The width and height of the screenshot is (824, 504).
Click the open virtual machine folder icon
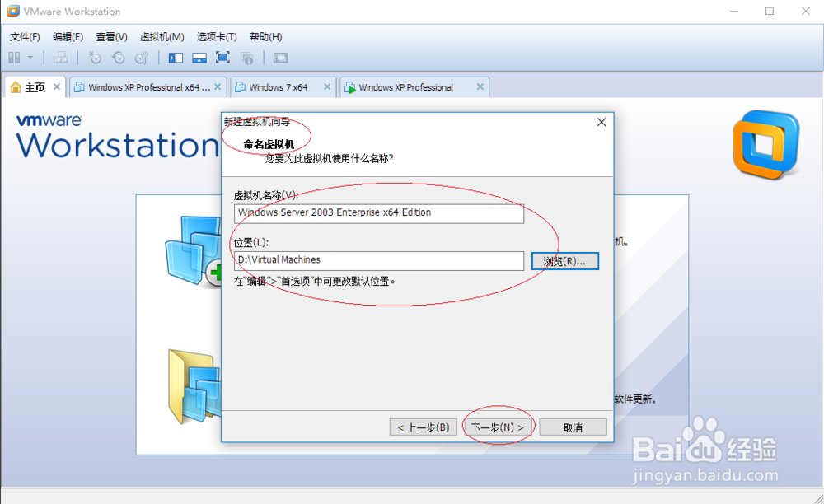194,386
